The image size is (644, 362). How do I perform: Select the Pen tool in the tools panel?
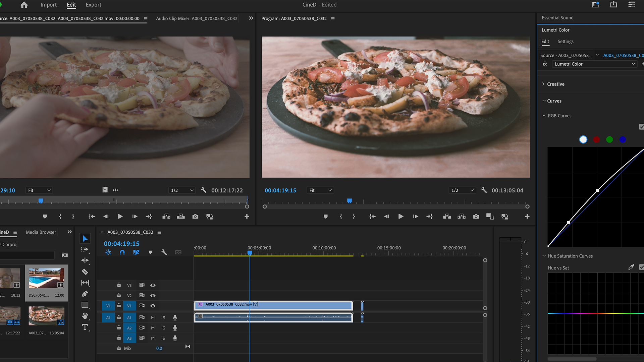pos(85,294)
